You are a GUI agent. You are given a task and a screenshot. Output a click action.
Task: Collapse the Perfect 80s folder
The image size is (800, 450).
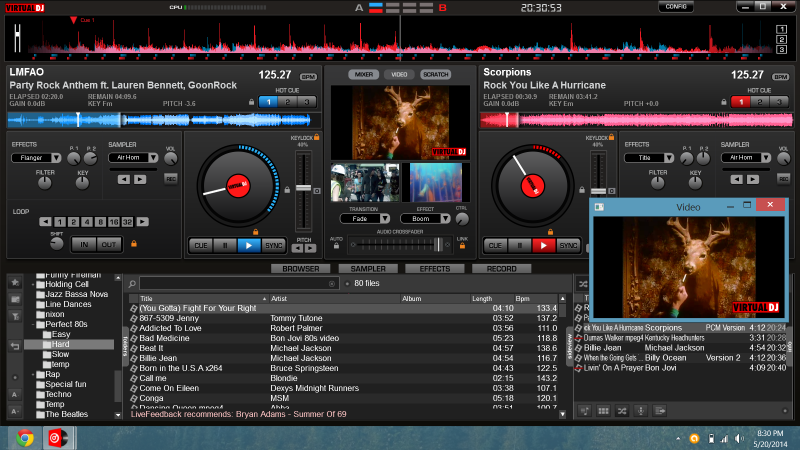[x=33, y=324]
